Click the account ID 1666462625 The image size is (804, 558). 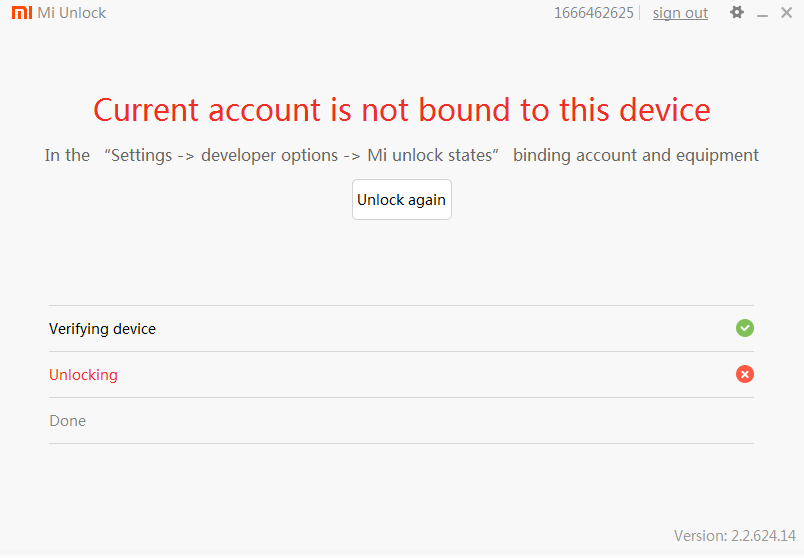click(594, 13)
